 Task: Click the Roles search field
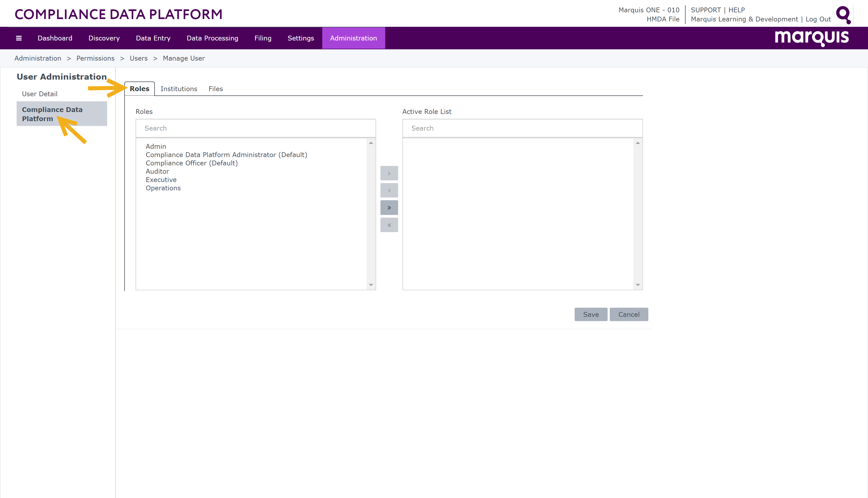tap(256, 128)
